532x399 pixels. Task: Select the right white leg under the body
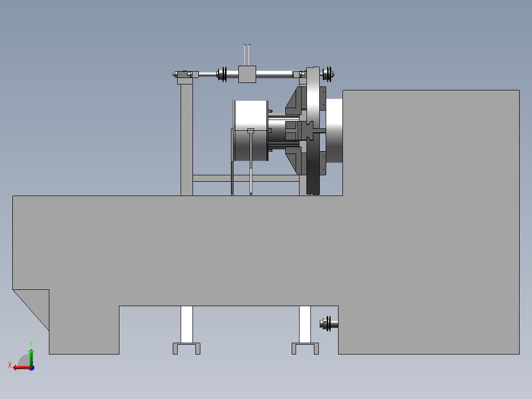pos(304,324)
